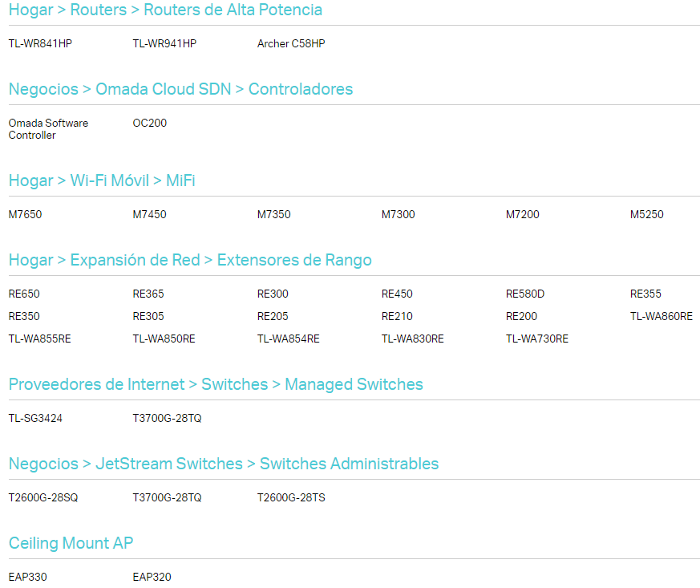Open the Ceiling Mount AP heading
The height and width of the screenshot is (588, 700).
pyautogui.click(x=71, y=543)
